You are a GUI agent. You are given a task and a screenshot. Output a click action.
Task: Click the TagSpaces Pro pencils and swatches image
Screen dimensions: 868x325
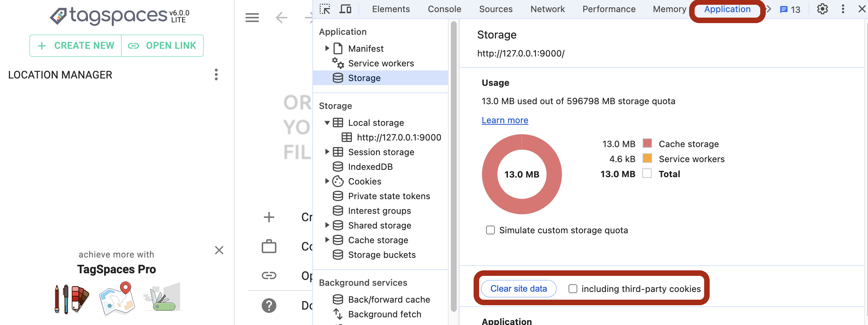coord(72,299)
